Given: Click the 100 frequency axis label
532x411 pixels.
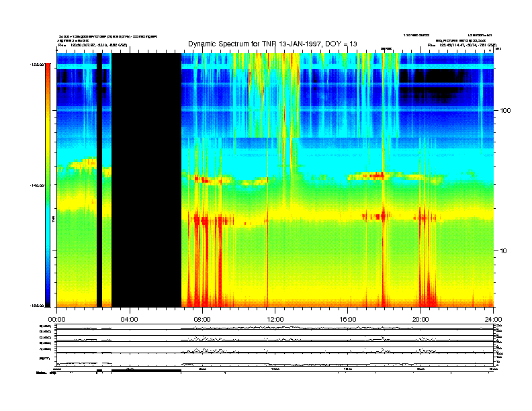Looking at the screenshot, I should [505, 111].
